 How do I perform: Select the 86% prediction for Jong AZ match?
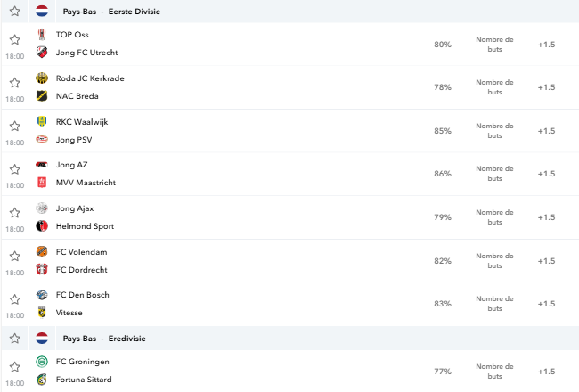coord(443,174)
